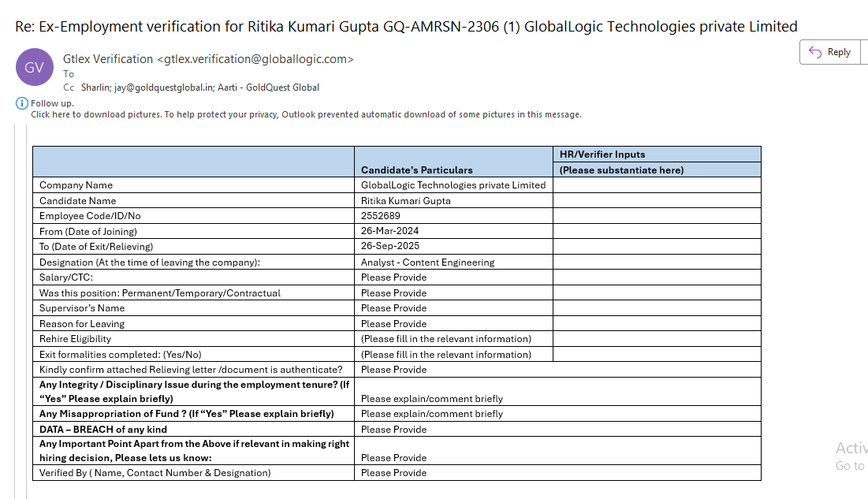
Task: Click fill-in text in Exit formalities row
Action: tap(446, 355)
